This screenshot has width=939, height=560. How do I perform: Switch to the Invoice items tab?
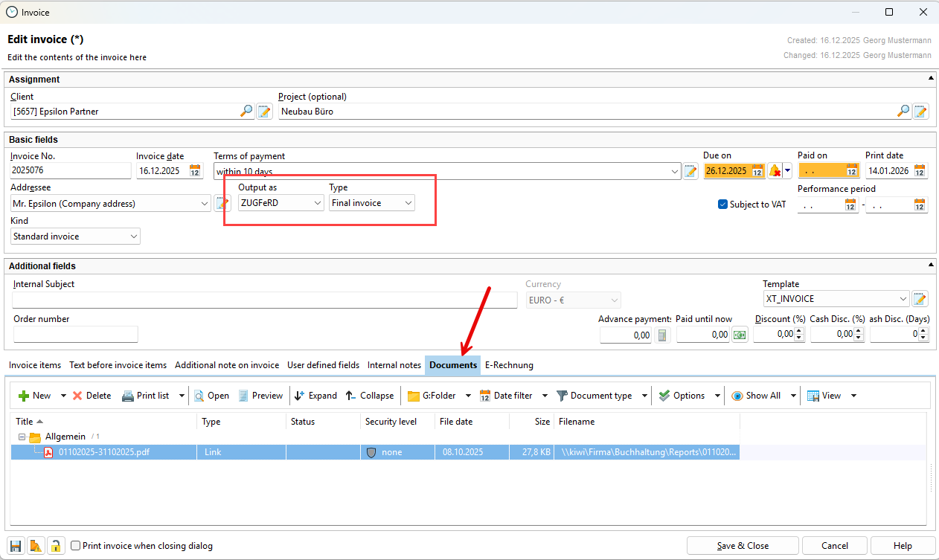35,365
